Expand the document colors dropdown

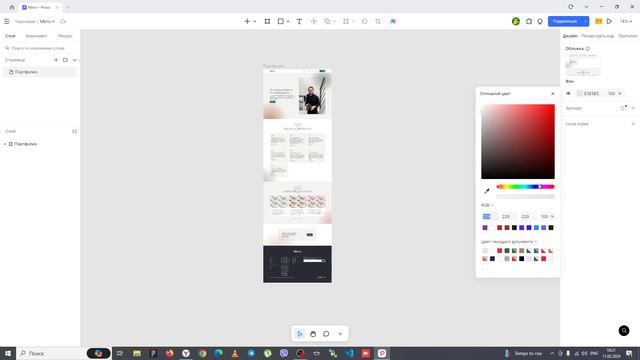536,242
